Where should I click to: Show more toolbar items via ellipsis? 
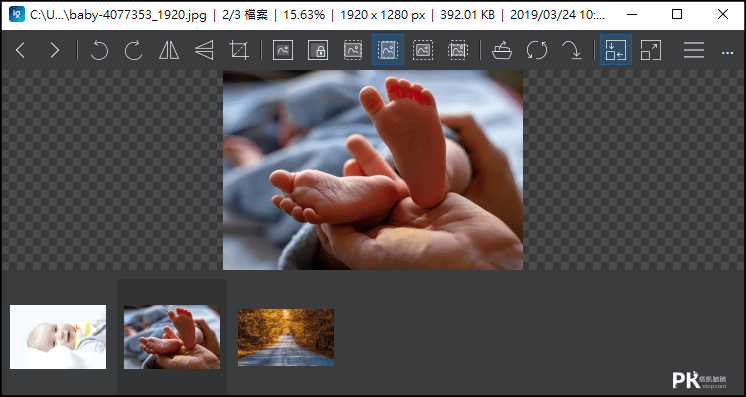[727, 53]
